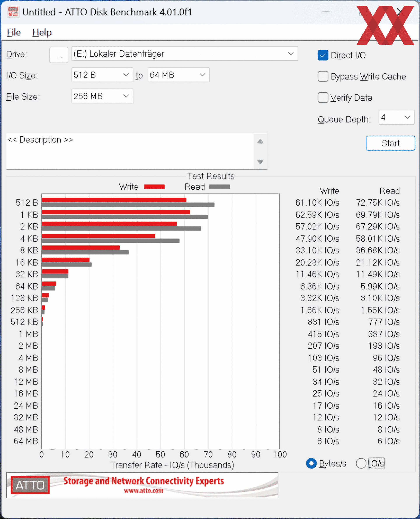Click the '4 KB' row label in chart
Viewport: 420px width, 519px height.
click(29, 238)
